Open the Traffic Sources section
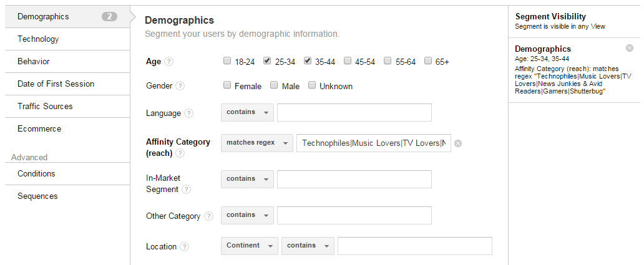 click(45, 106)
